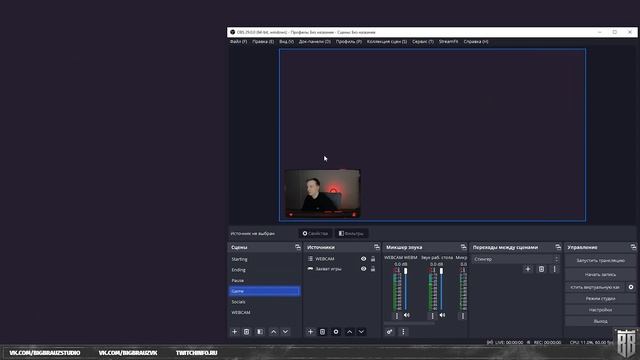The width and height of the screenshot is (640, 360).
Task: Open the Коллекция сцен menu
Action: click(387, 42)
